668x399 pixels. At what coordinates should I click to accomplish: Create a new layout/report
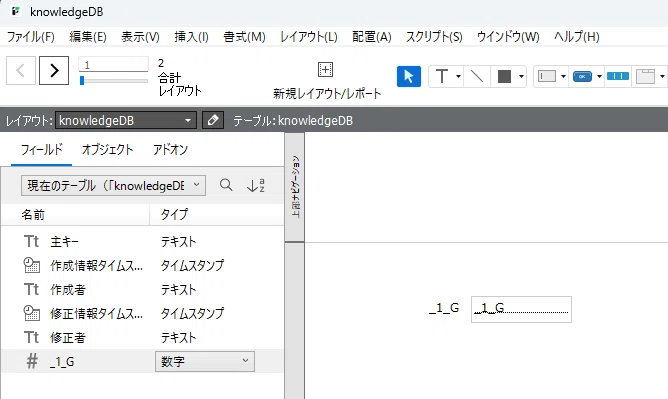point(327,81)
